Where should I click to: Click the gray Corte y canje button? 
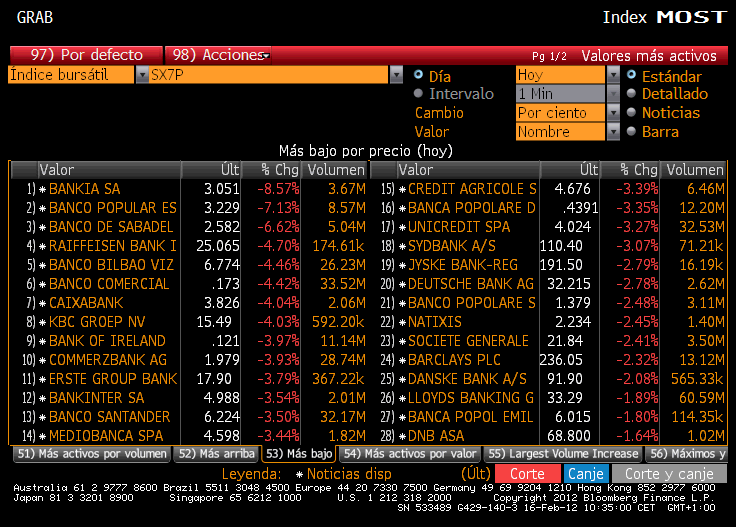[669, 474]
